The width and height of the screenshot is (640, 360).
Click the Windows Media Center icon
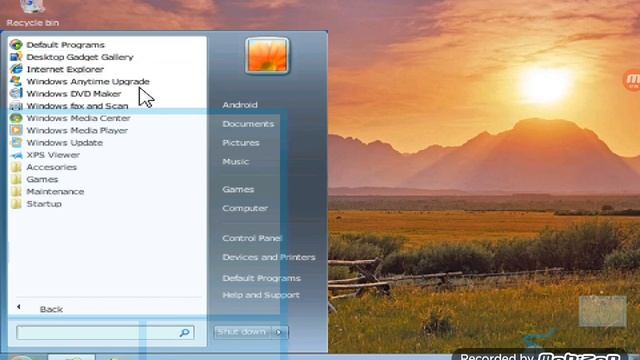tap(16, 118)
